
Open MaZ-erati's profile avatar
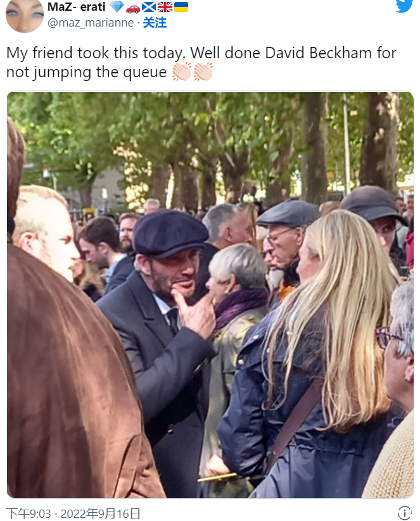(25, 16)
